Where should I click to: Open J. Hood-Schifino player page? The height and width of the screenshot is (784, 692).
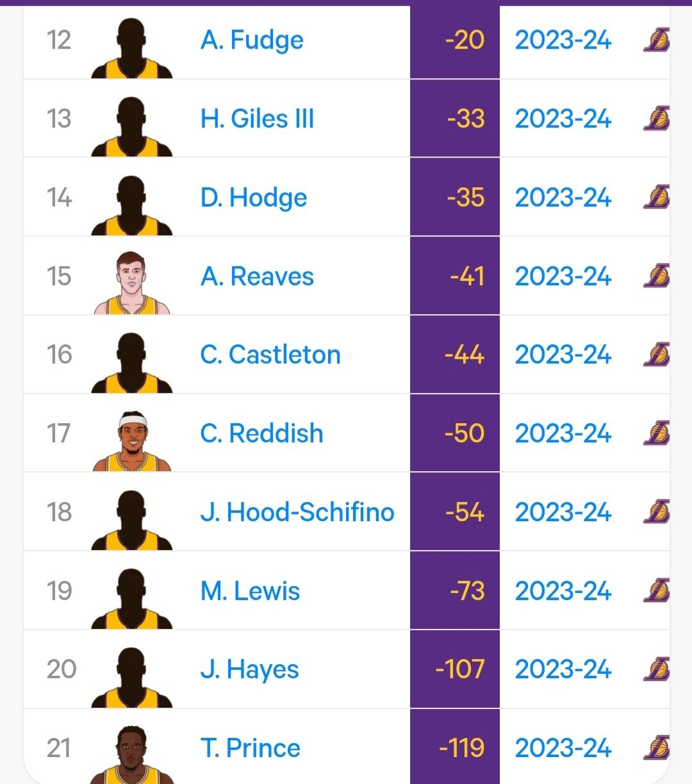coord(297,512)
